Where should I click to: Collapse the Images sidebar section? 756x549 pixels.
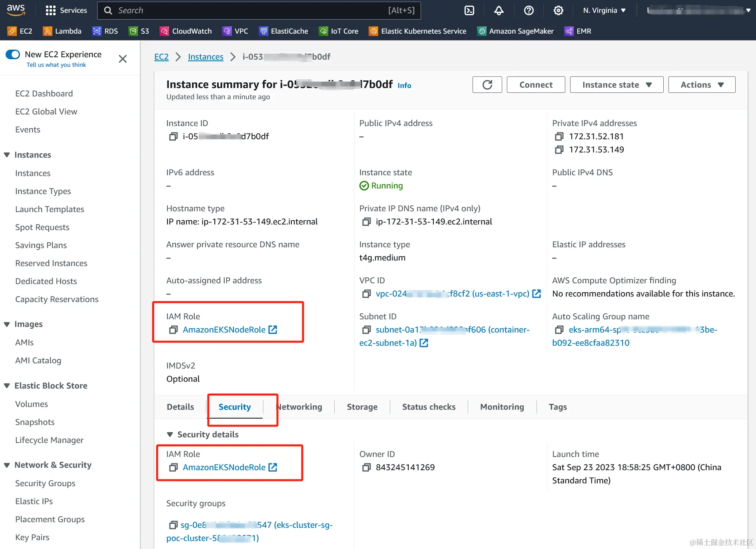coord(7,324)
